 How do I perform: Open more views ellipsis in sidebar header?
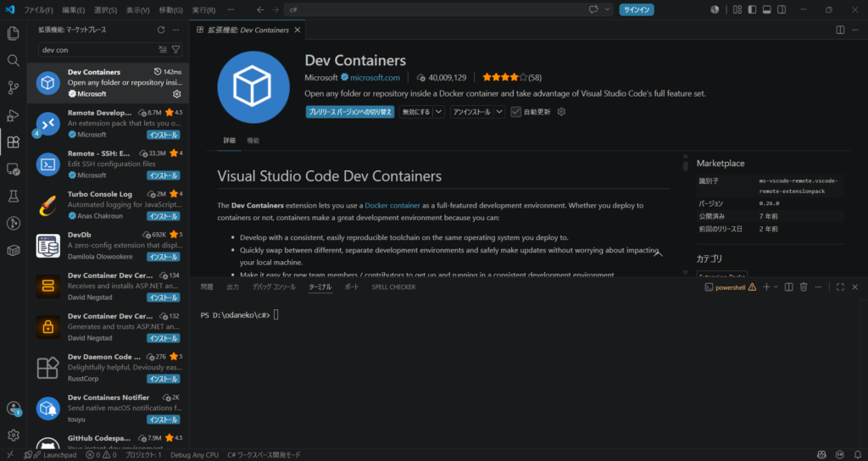tap(176, 30)
